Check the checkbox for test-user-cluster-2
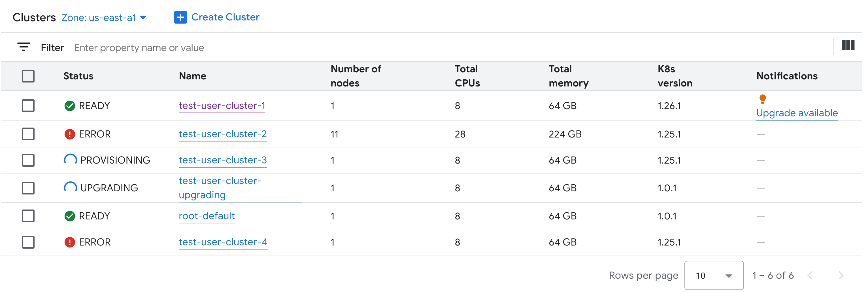Image resolution: width=868 pixels, height=292 pixels. pos(28,134)
